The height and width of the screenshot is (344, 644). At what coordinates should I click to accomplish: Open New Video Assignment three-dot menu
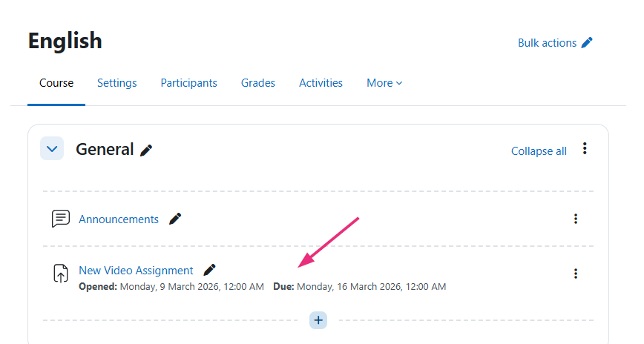(x=576, y=274)
